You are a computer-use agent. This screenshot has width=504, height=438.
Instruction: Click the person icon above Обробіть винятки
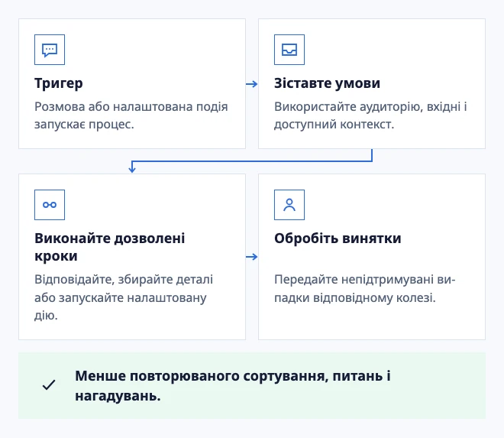tap(289, 205)
